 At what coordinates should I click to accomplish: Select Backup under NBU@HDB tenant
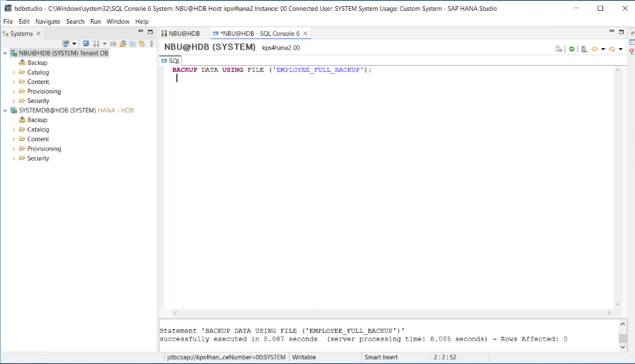point(37,62)
